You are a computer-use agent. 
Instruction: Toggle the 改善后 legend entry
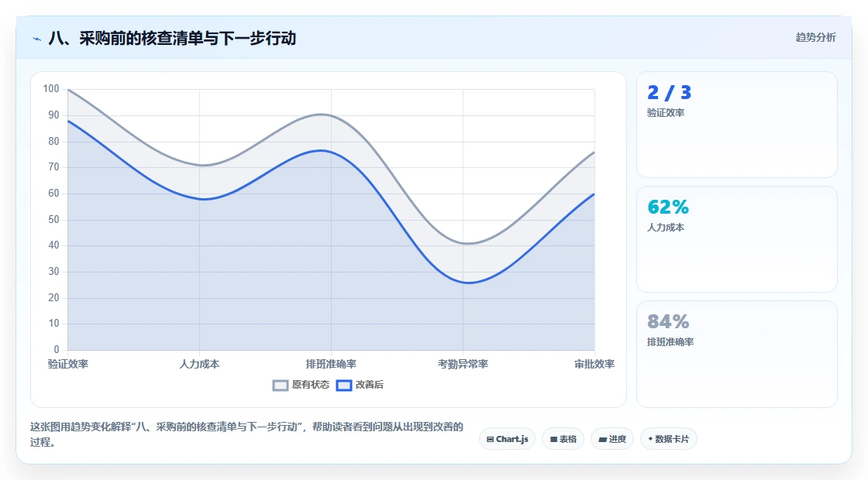[360, 385]
